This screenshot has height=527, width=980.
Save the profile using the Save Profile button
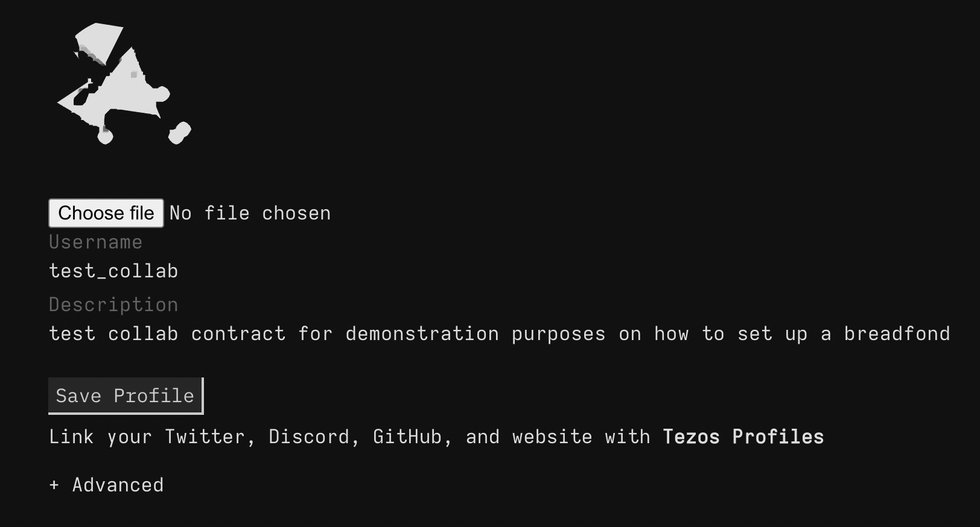(x=126, y=396)
